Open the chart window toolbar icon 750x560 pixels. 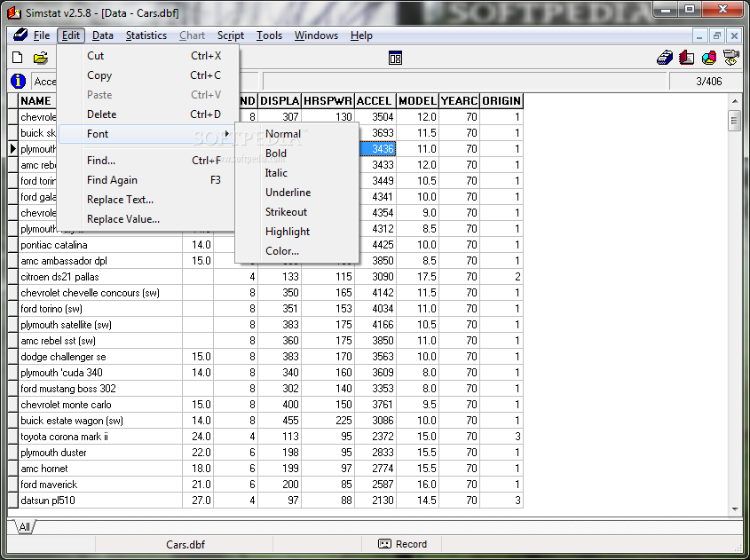pyautogui.click(x=709, y=58)
